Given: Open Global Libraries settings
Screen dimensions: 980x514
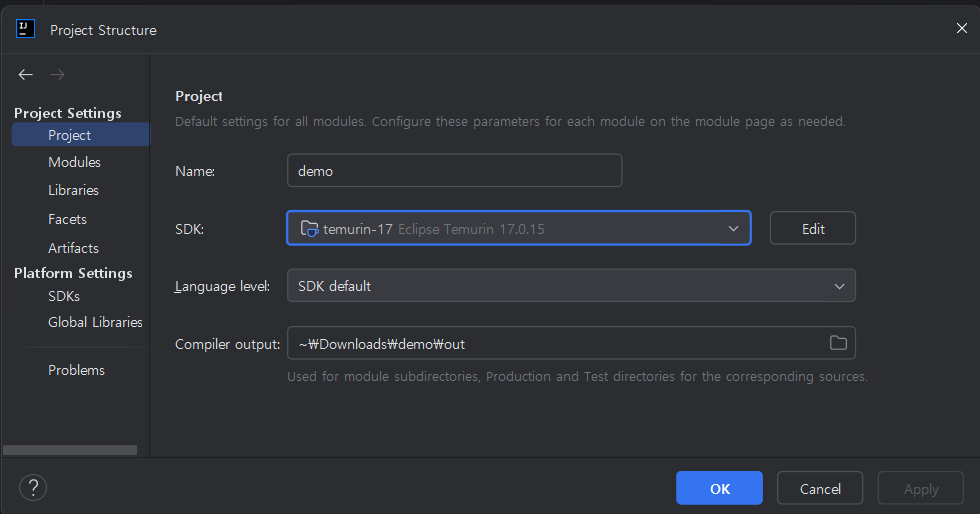Looking at the screenshot, I should click(x=95, y=322).
